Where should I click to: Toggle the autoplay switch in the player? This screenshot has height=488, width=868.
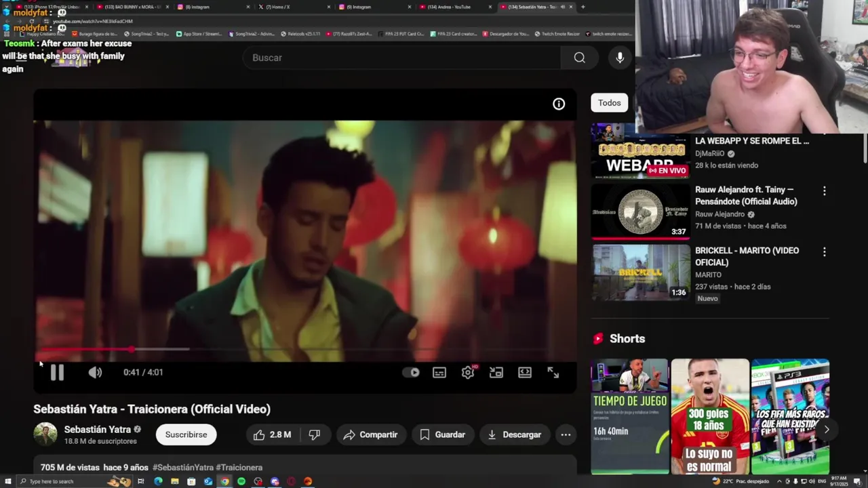click(x=411, y=372)
